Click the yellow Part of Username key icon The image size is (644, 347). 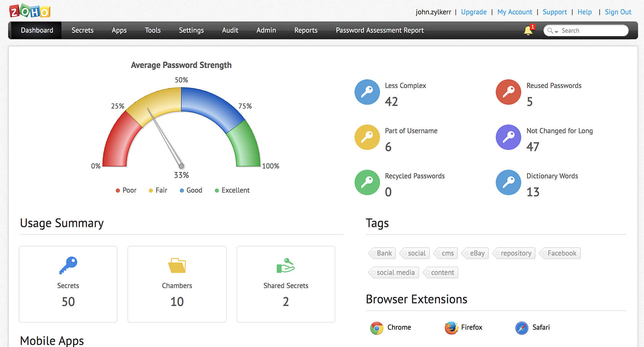(367, 137)
